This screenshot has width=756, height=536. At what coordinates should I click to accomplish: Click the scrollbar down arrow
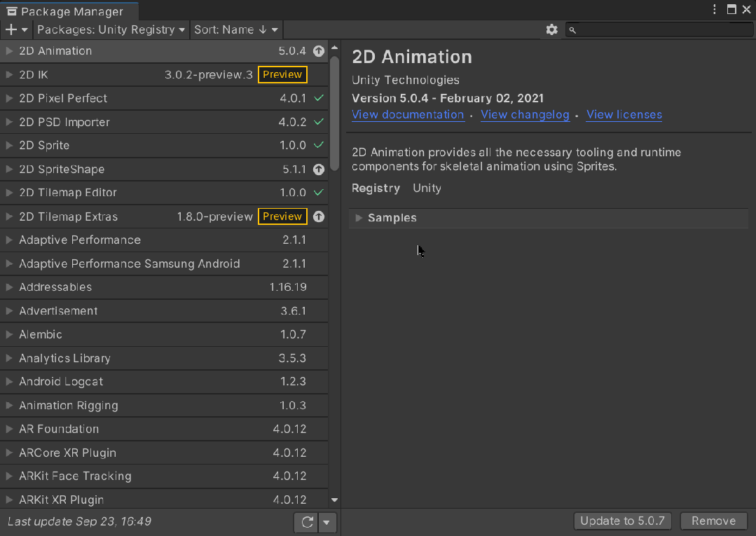coord(335,500)
